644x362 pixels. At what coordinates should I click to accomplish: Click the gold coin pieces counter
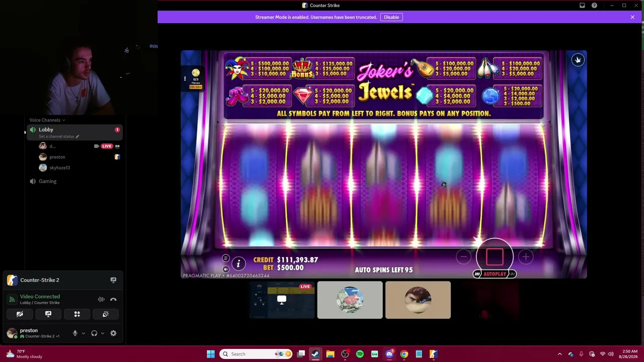tap(196, 79)
